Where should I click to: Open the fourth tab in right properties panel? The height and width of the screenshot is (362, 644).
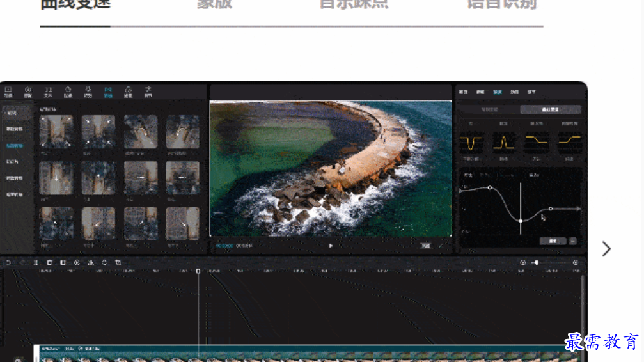coord(515,92)
